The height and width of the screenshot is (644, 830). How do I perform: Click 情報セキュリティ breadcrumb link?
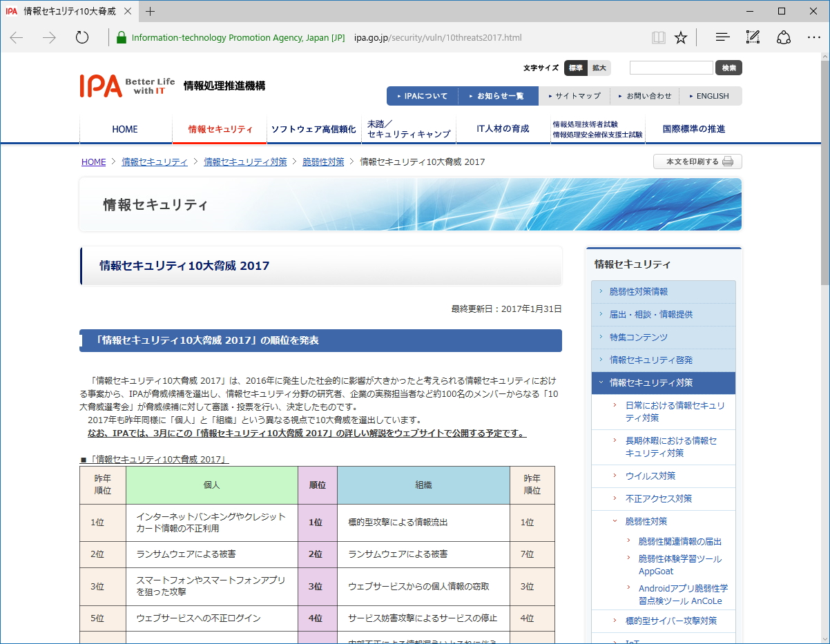(x=155, y=162)
